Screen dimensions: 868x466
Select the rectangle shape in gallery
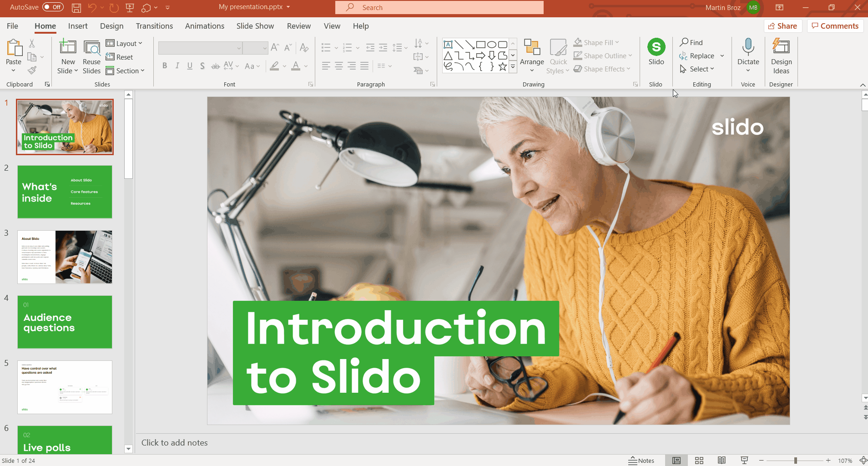[x=481, y=45]
